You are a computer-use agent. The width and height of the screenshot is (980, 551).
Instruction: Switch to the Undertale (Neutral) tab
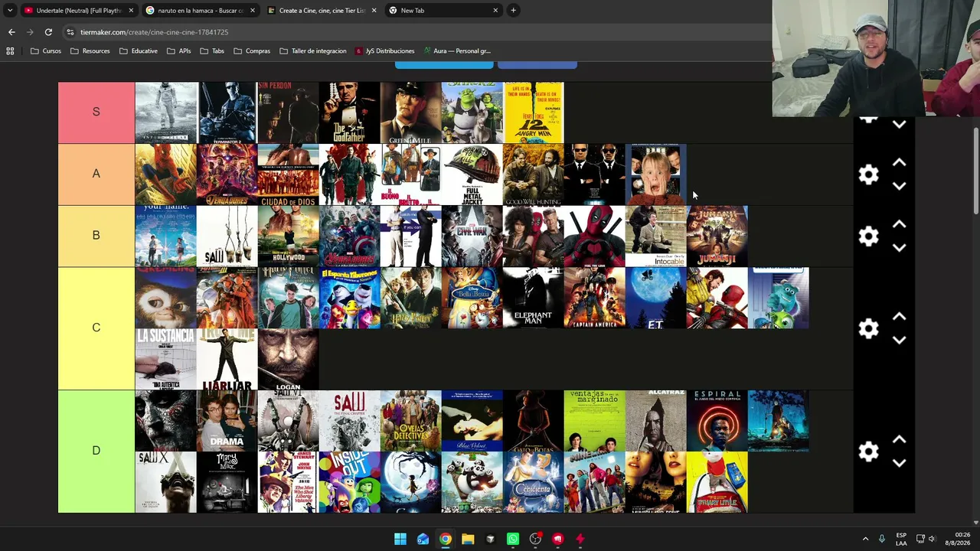click(x=78, y=11)
